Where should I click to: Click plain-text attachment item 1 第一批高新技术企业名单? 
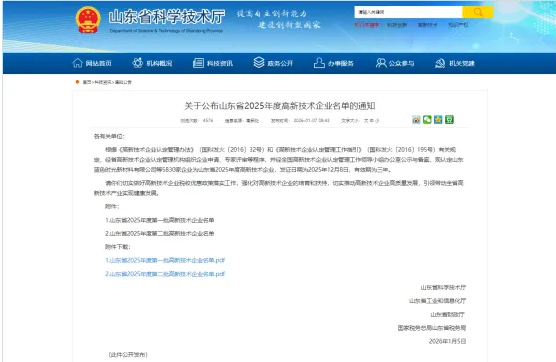[160, 220]
